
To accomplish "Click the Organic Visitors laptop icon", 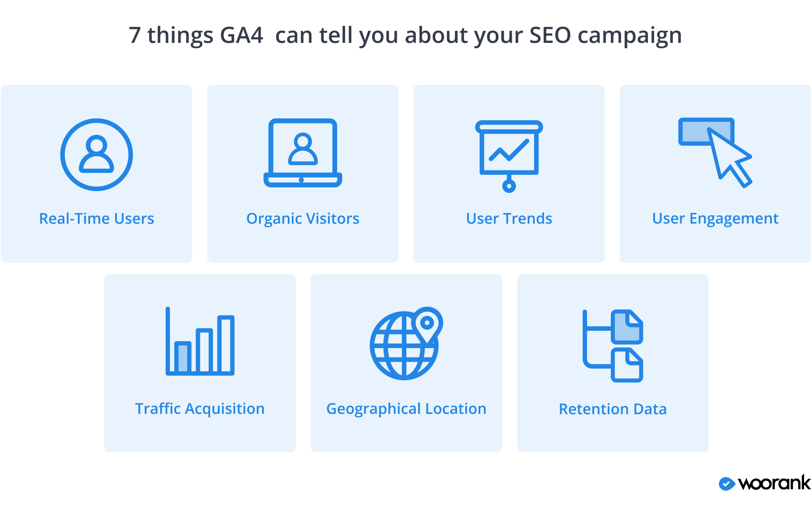I will coord(303,153).
